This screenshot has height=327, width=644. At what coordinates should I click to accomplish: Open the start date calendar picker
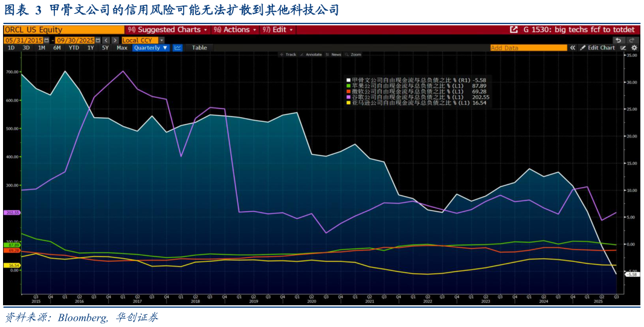pyautogui.click(x=46, y=40)
